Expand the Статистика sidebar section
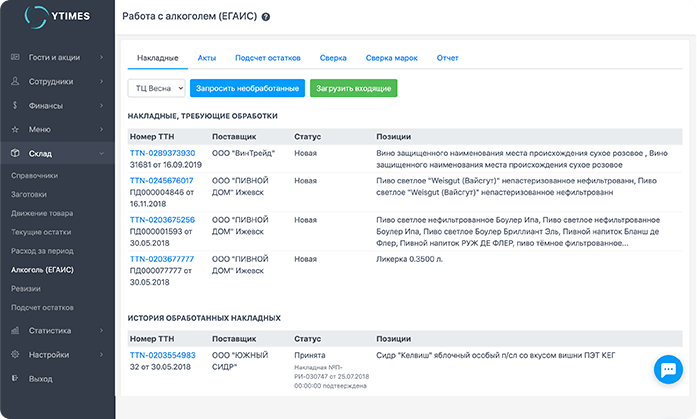697x419 pixels. (x=57, y=330)
